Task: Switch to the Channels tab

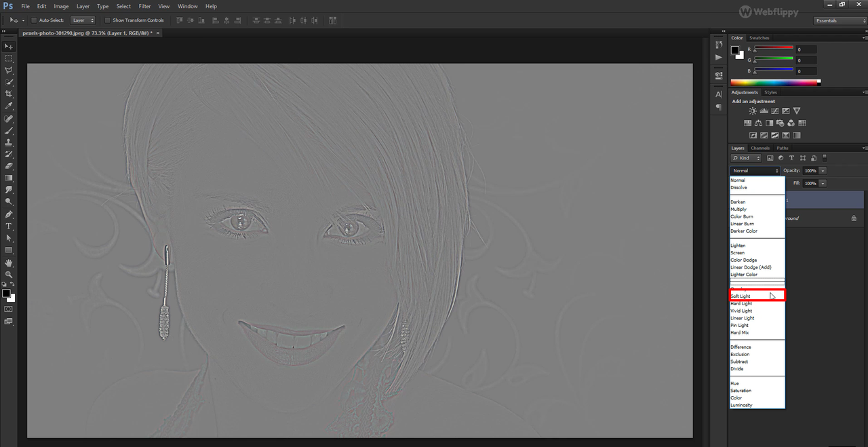Action: click(760, 148)
